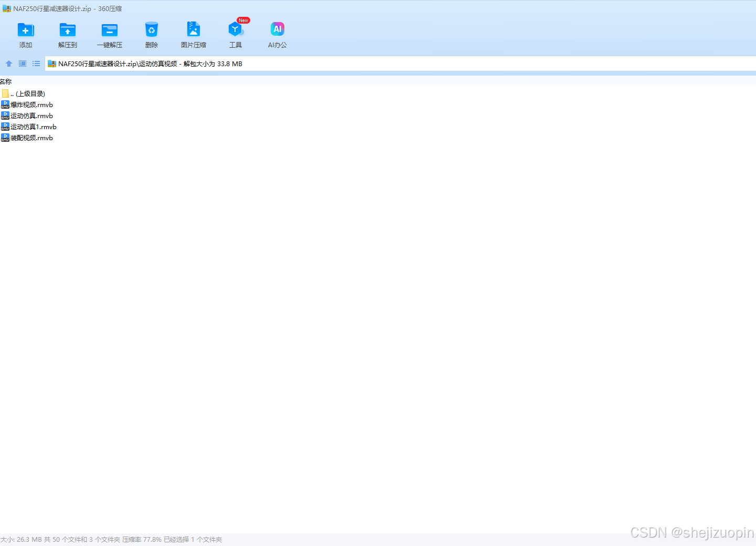Click the zip archive icon in address bar
The height and width of the screenshot is (546, 756).
52,64
